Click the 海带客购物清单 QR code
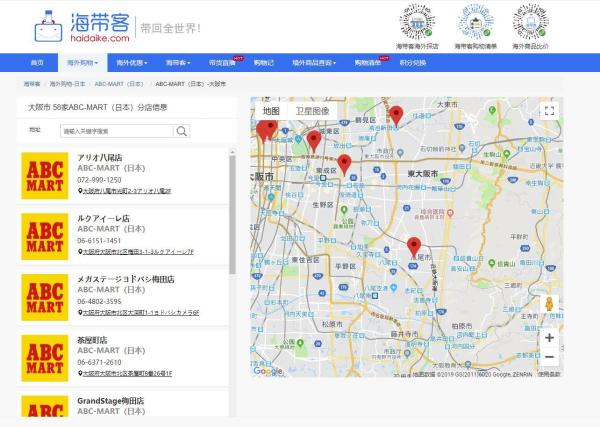This screenshot has width=600, height=427. [x=476, y=22]
